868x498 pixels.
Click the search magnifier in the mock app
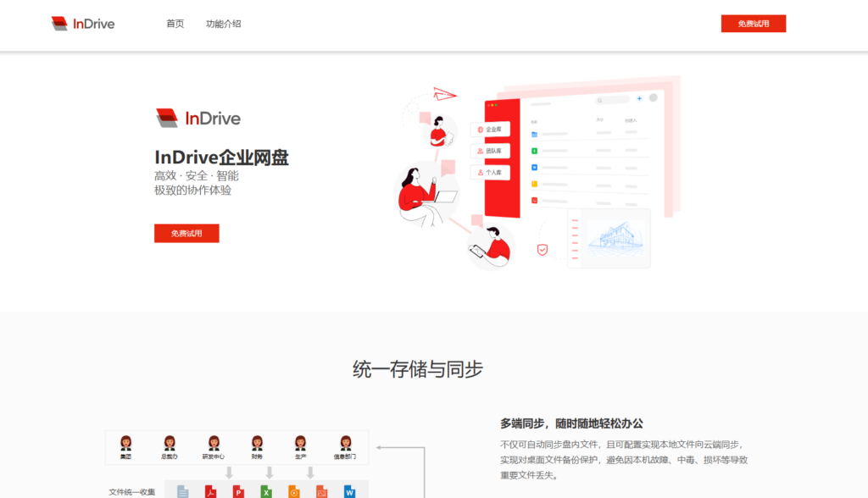click(x=600, y=100)
